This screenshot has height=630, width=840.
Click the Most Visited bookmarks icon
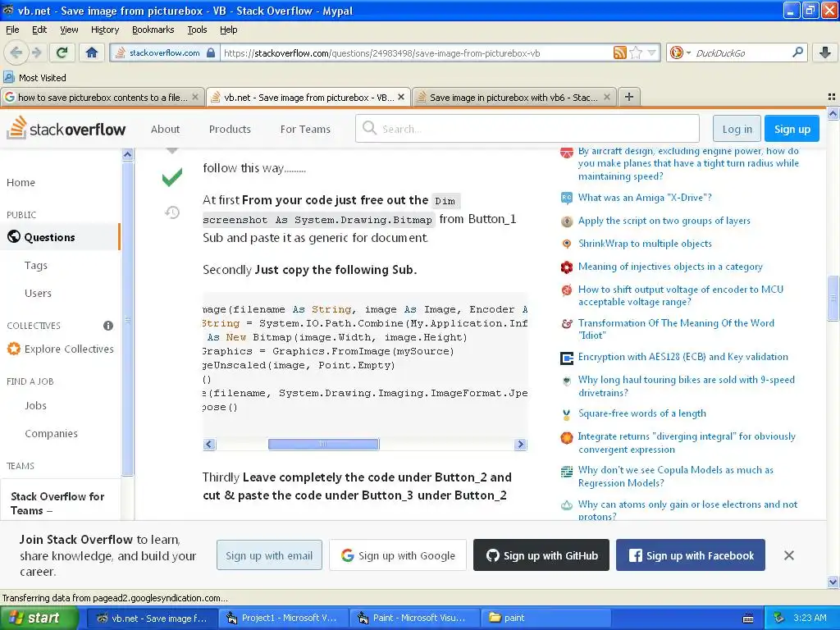coord(9,77)
